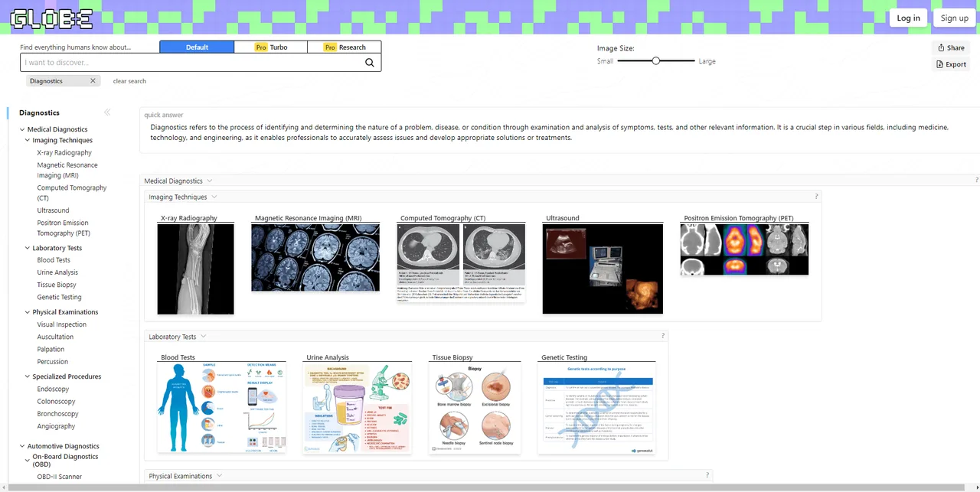Adjust the Image Size slider handle
980x492 pixels.
pyautogui.click(x=656, y=60)
